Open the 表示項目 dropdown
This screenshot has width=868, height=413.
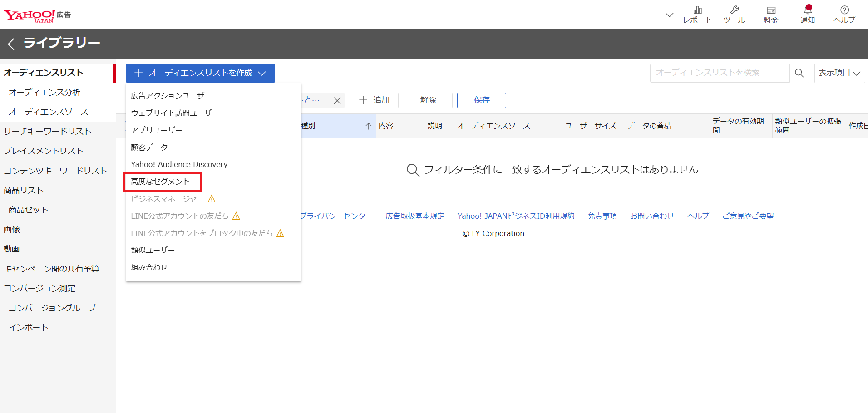click(x=839, y=73)
